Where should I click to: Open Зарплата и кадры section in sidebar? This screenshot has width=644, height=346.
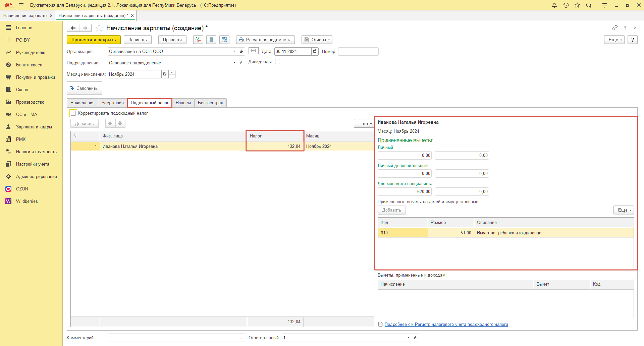click(34, 127)
